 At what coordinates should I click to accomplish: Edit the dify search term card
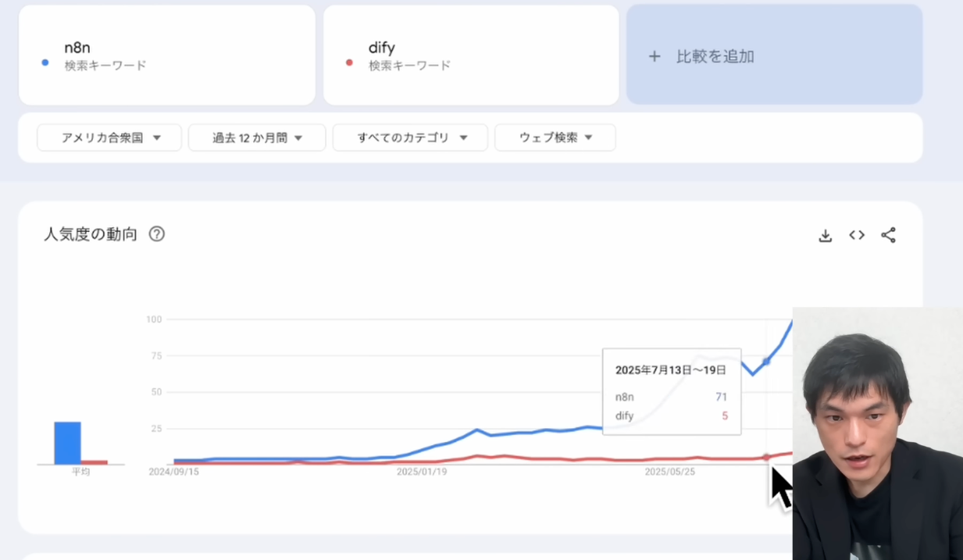tap(471, 55)
